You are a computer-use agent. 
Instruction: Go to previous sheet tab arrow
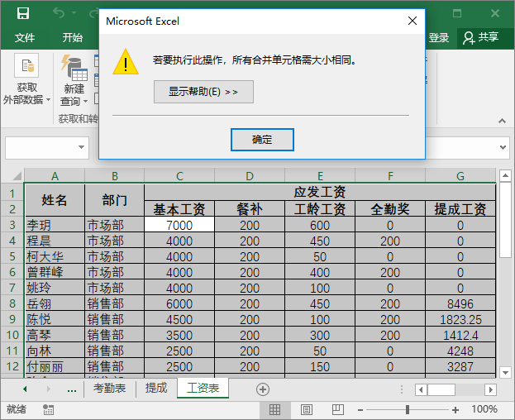click(x=25, y=389)
